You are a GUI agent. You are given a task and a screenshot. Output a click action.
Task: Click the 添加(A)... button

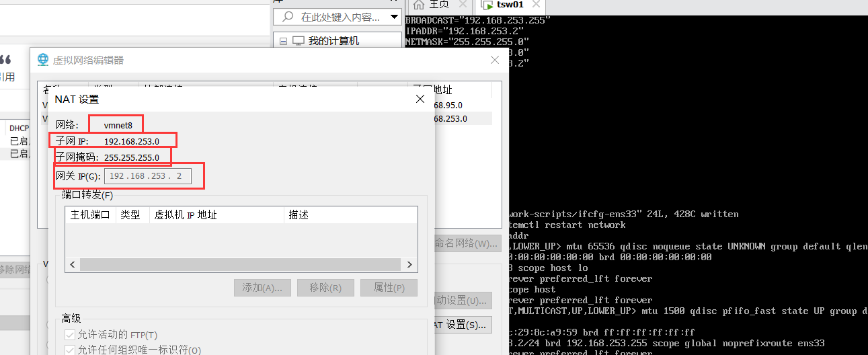pyautogui.click(x=262, y=288)
